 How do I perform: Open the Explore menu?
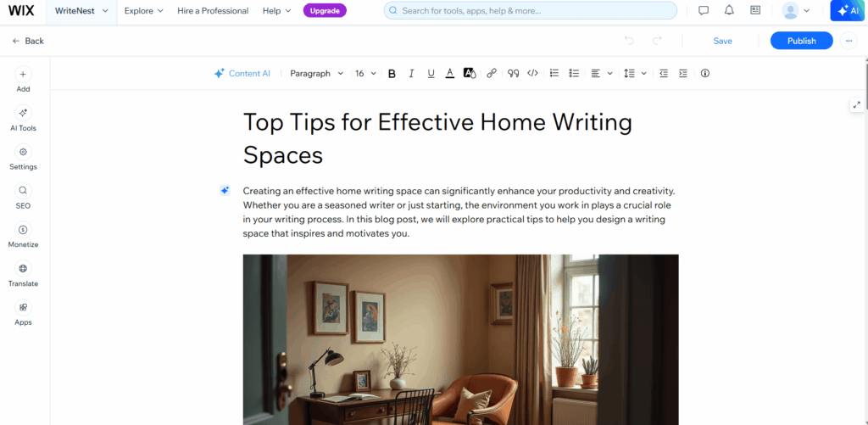point(144,11)
